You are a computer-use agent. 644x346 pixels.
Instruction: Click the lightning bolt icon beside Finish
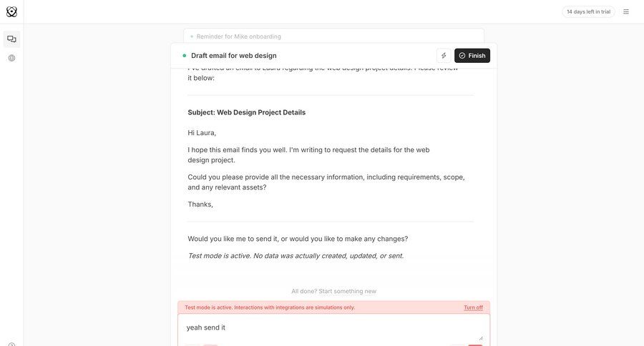(444, 56)
